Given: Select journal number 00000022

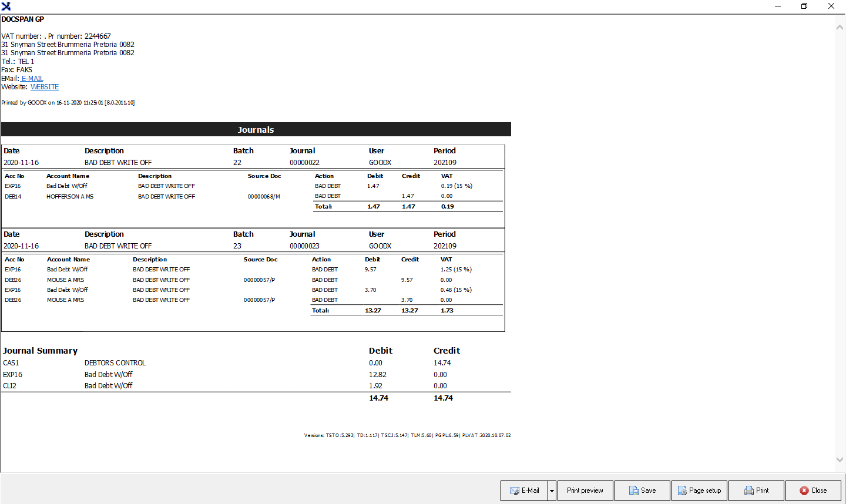Looking at the screenshot, I should [x=304, y=163].
